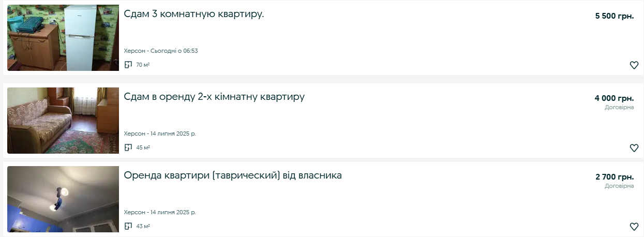Click the 5 500 грн. price
This screenshot has height=237, width=644.
coord(614,16)
